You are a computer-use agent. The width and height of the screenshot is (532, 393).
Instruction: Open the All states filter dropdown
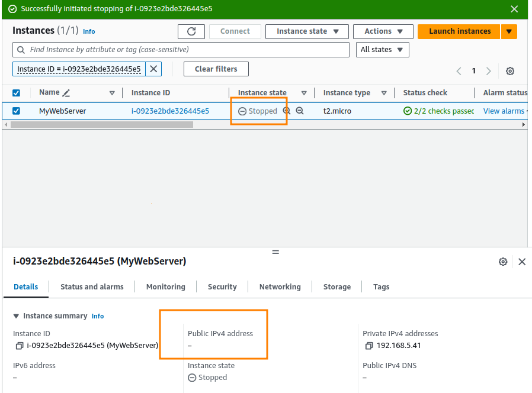pos(382,50)
